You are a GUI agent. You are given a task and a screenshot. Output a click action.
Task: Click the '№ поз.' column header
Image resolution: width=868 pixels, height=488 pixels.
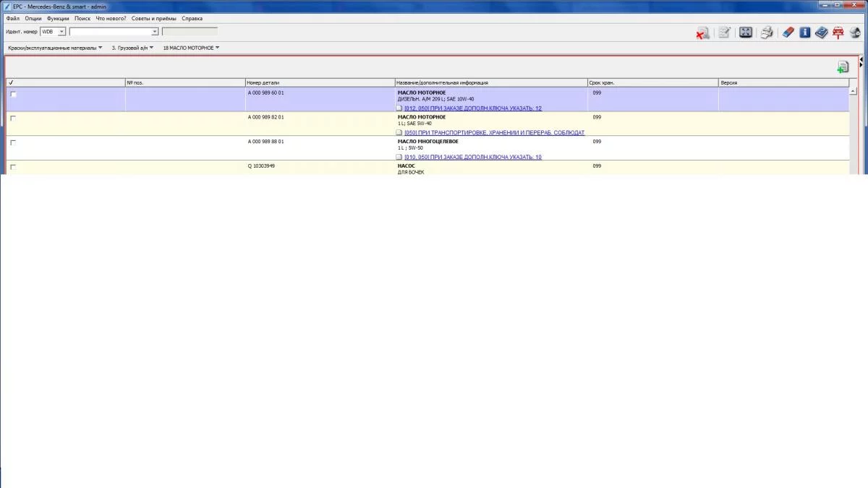(185, 82)
